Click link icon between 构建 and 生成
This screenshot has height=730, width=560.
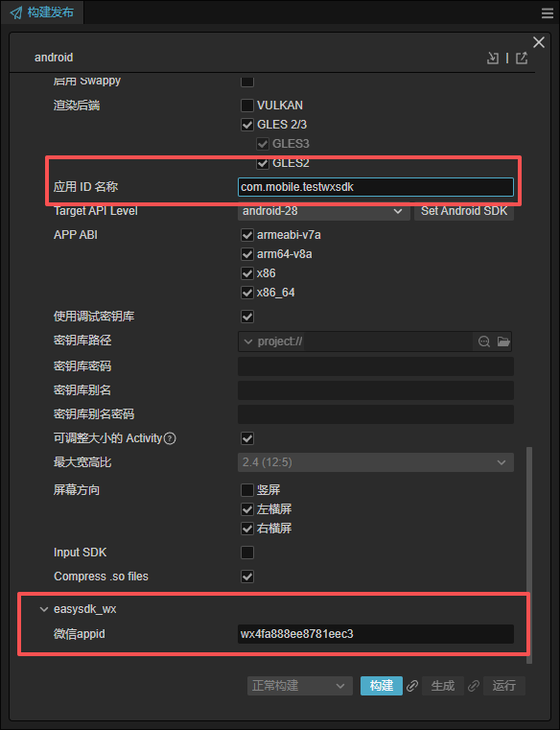[x=412, y=686]
